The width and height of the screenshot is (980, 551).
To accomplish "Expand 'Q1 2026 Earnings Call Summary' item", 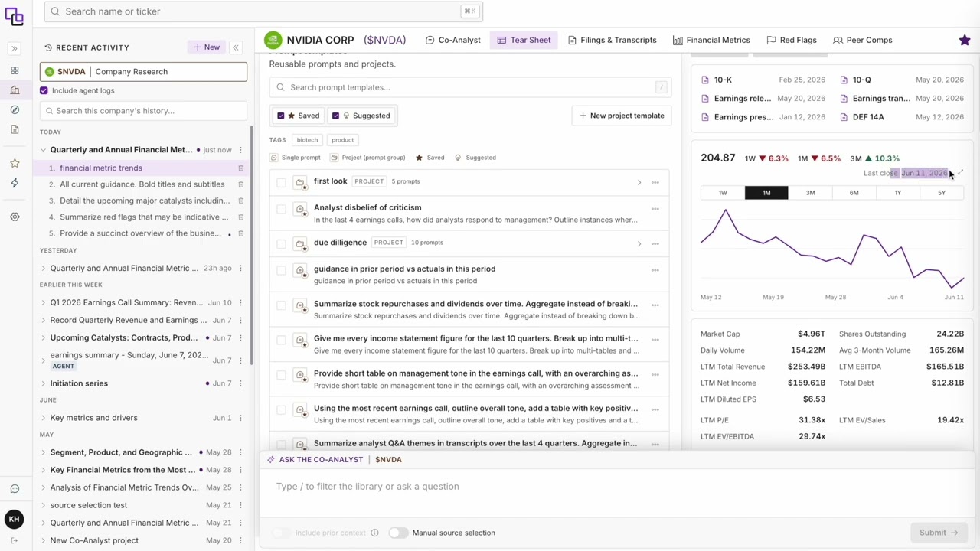I will click(x=44, y=302).
